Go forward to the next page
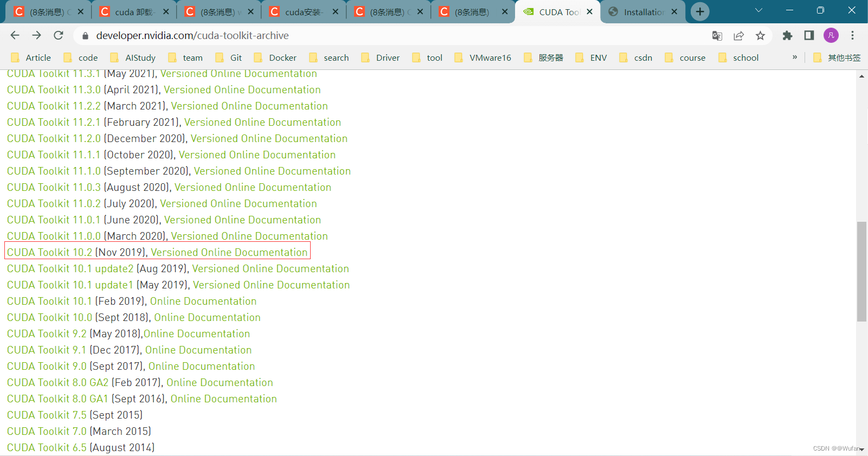Image resolution: width=868 pixels, height=456 pixels. (36, 35)
